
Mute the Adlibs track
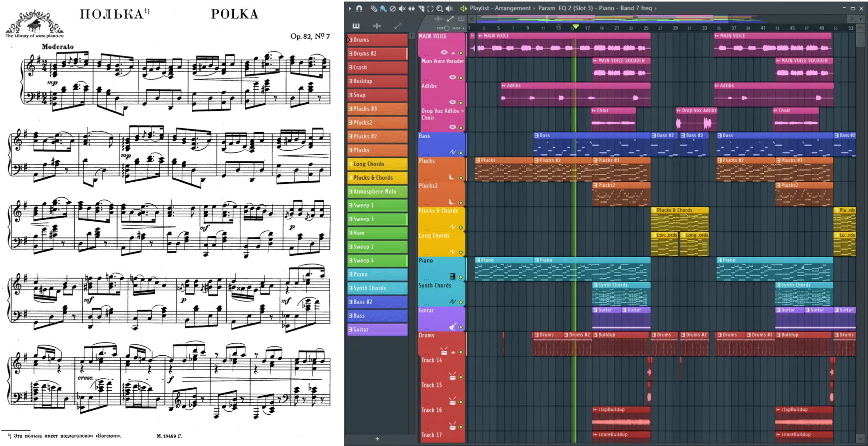461,103
